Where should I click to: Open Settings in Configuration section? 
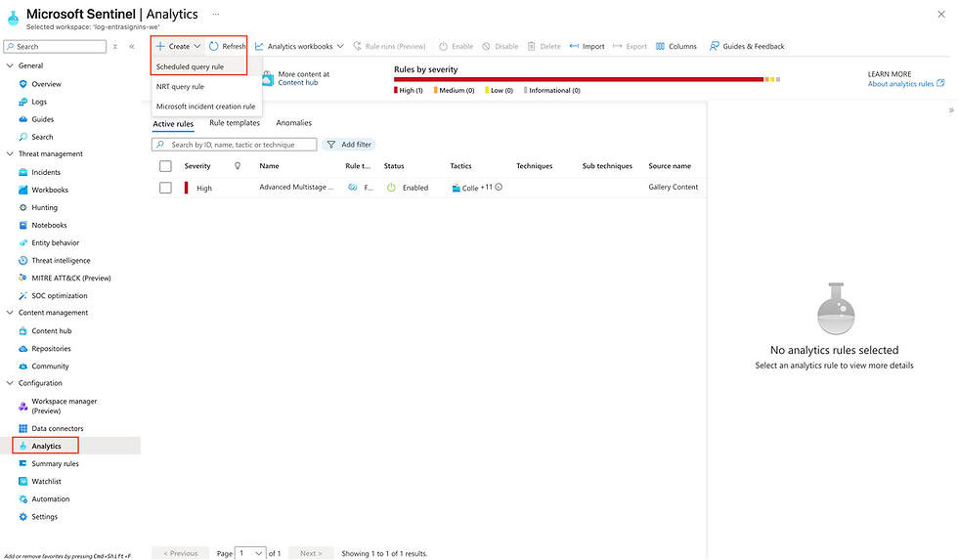point(44,517)
